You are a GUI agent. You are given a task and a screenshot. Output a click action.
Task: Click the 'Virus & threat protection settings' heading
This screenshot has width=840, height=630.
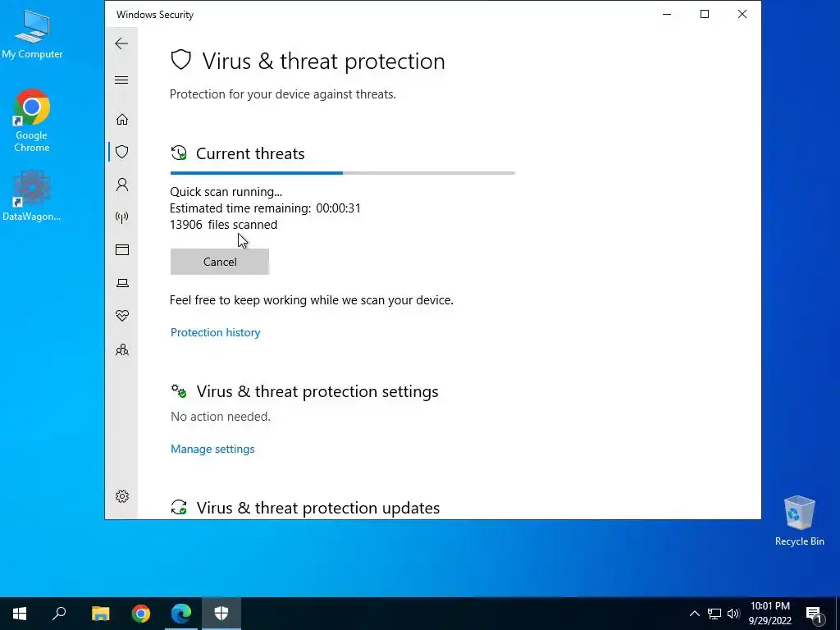point(317,391)
